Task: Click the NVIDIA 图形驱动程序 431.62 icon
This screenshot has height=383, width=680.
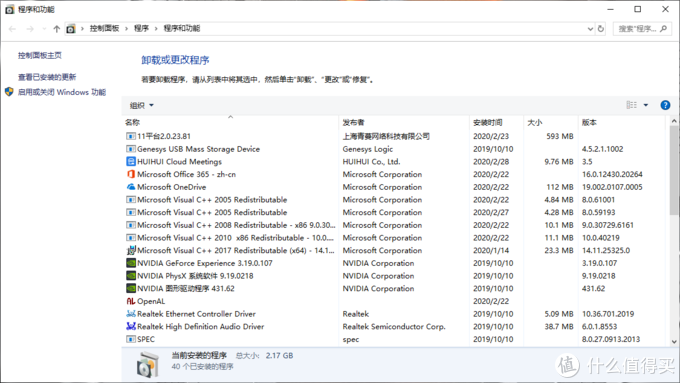Action: (131, 288)
